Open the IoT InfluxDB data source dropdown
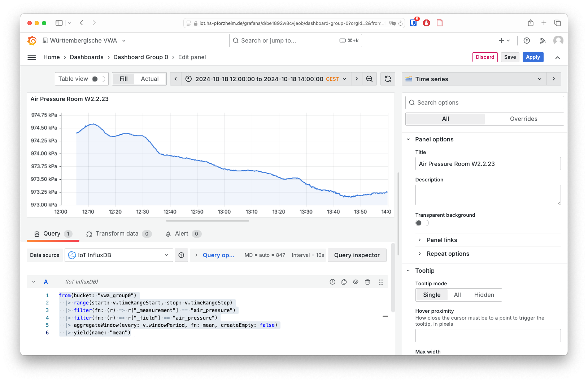 tap(119, 255)
